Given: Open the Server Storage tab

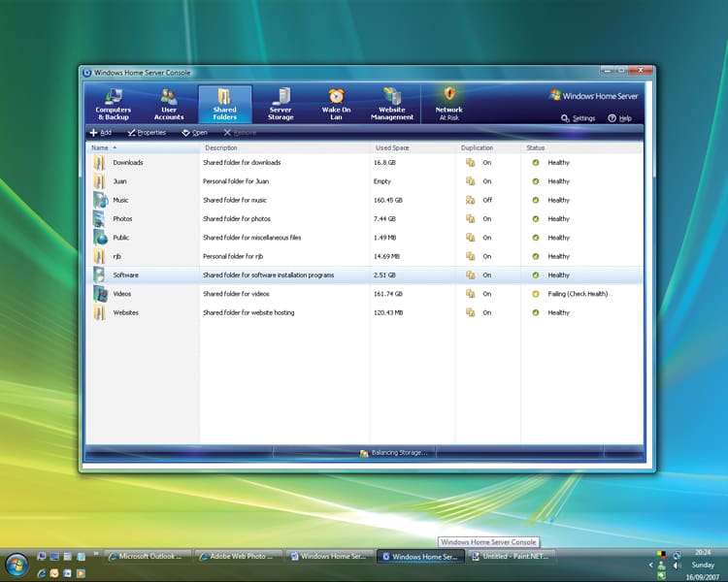Looking at the screenshot, I should (x=281, y=105).
